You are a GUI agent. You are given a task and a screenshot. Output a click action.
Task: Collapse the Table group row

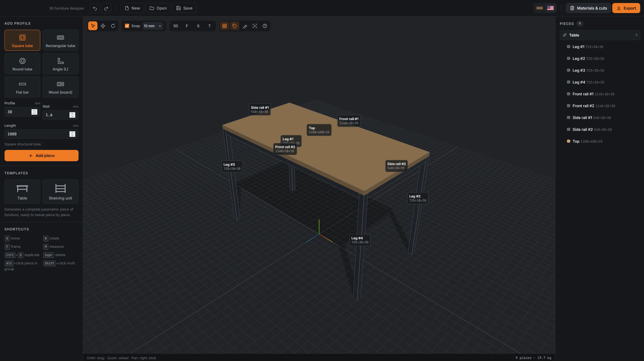pyautogui.click(x=600, y=35)
